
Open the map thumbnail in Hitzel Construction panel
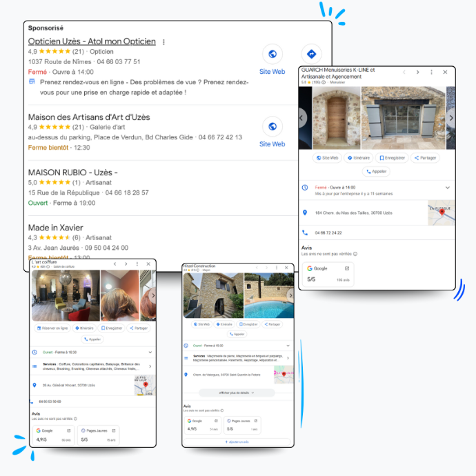click(284, 375)
